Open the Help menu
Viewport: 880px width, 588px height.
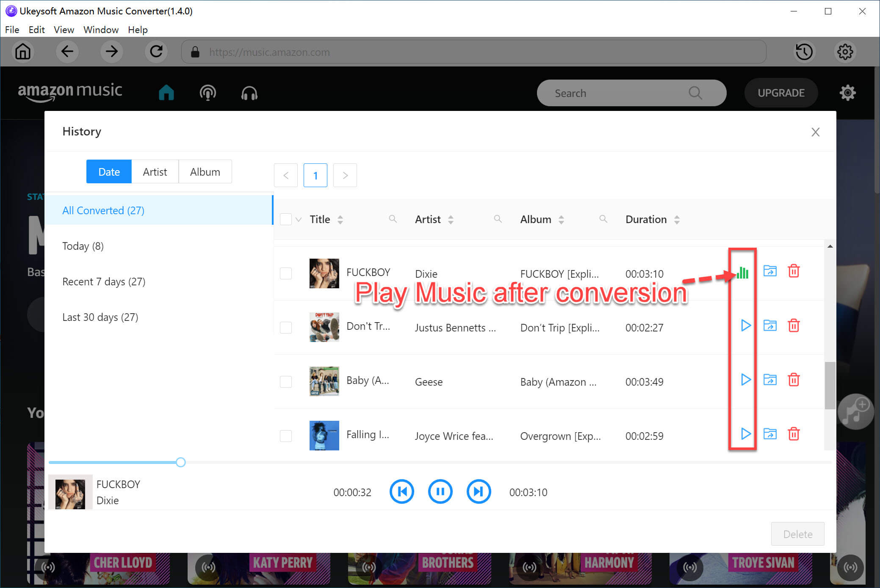138,30
